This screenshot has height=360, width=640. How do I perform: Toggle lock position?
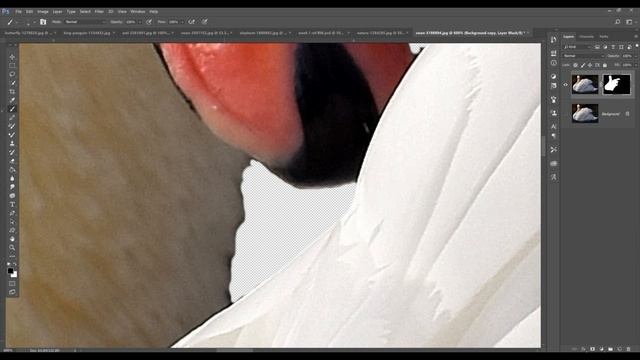click(x=590, y=65)
